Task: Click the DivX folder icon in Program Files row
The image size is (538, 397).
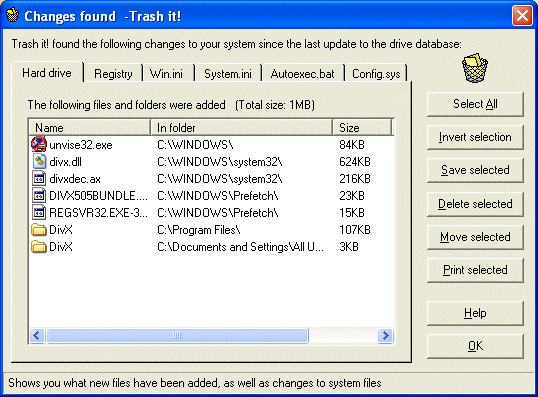Action: tap(39, 230)
